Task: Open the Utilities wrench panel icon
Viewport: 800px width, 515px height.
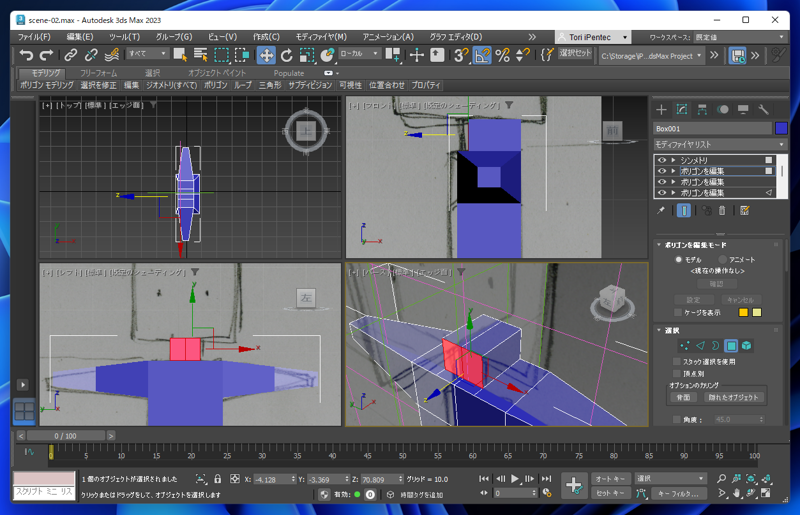Action: (763, 110)
